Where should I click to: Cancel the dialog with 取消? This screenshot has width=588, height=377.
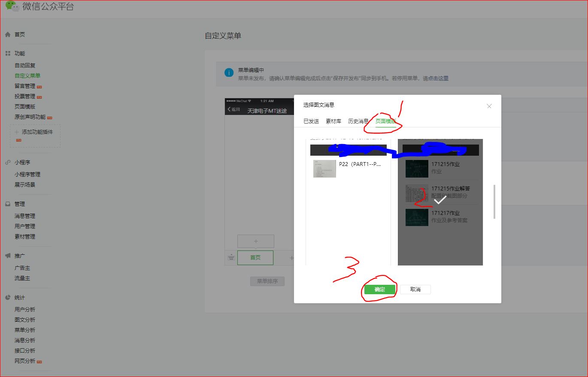[415, 290]
